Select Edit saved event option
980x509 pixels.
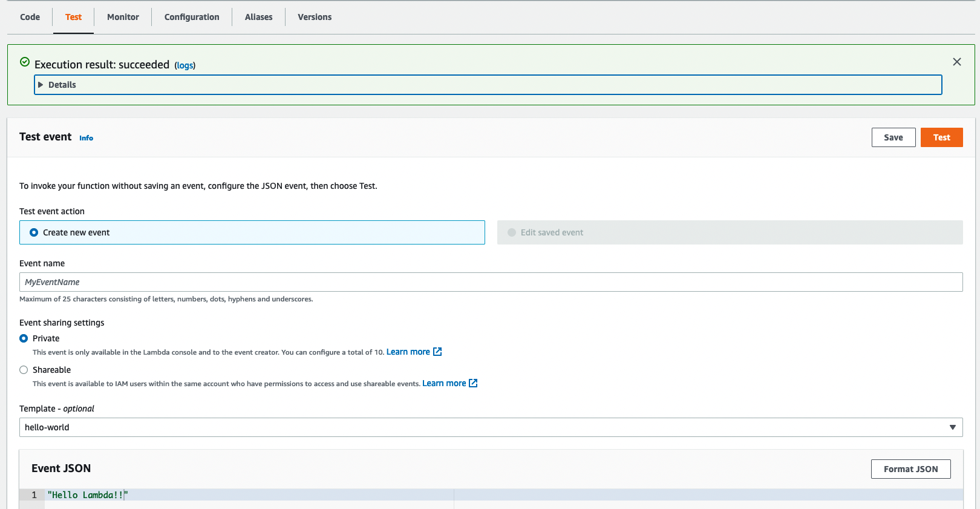730,232
